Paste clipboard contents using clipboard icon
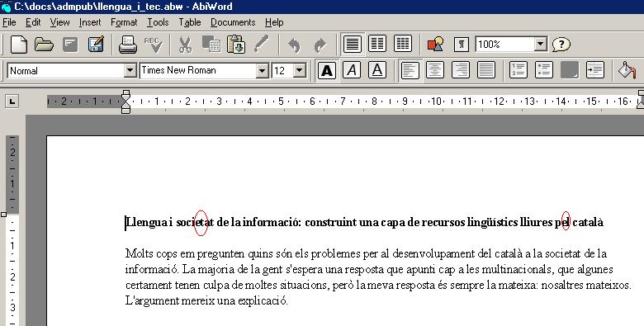 coord(236,45)
